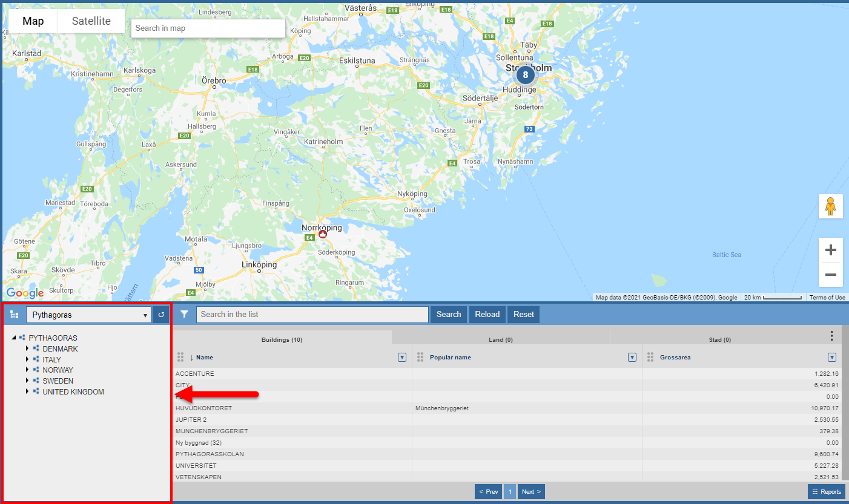Click the Norrköping building map marker

coord(323,234)
